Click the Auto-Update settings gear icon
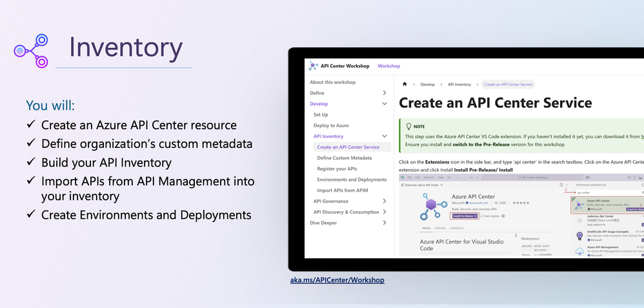644x308 pixels. point(503,216)
